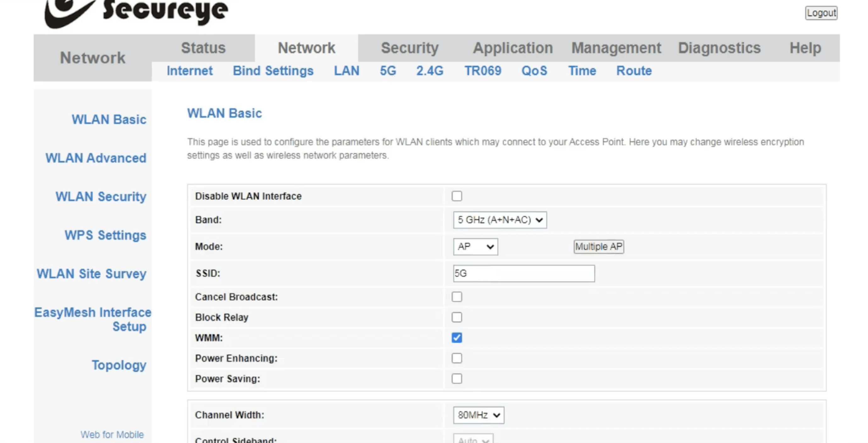Screen dimensions: 868x443
Task: Open the Channel Width dropdown
Action: (478, 415)
